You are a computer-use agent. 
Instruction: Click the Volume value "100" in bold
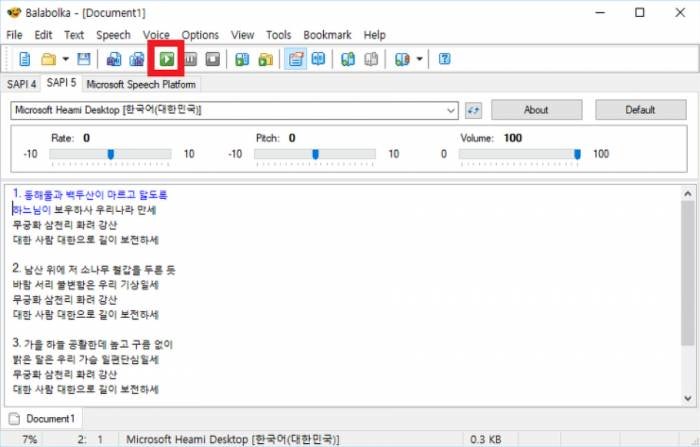[x=513, y=138]
